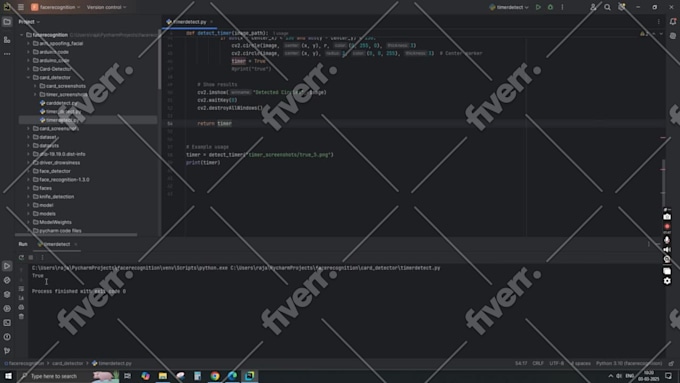Viewport: 680px width, 383px height.
Task: Place cursor on 'return timer' line
Action: [215, 124]
